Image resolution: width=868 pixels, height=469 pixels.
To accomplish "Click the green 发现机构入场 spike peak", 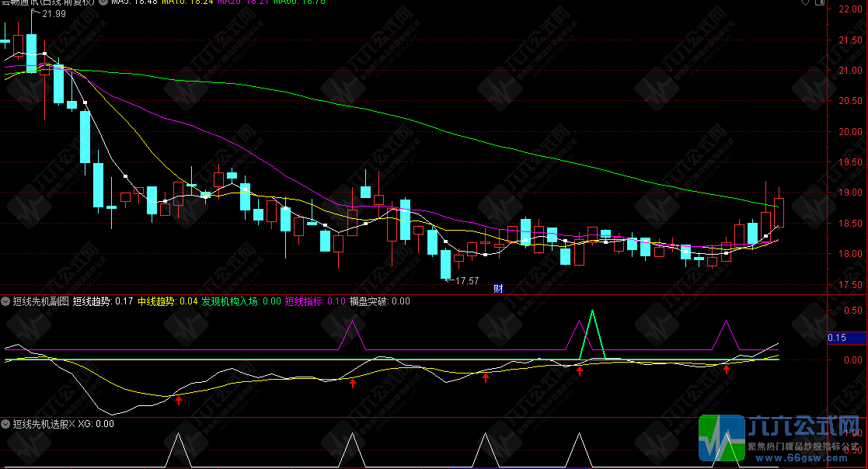I will 592,311.
